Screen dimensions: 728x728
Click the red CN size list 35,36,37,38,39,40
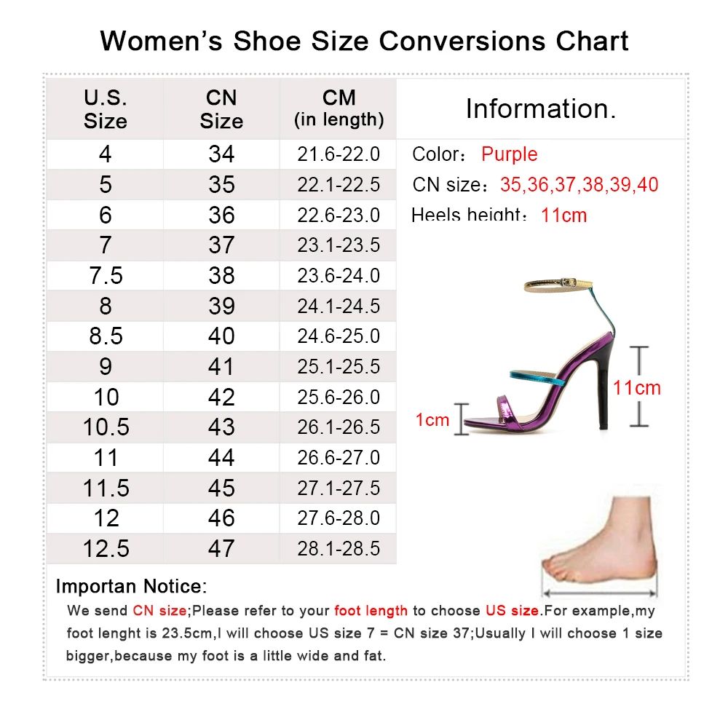579,185
